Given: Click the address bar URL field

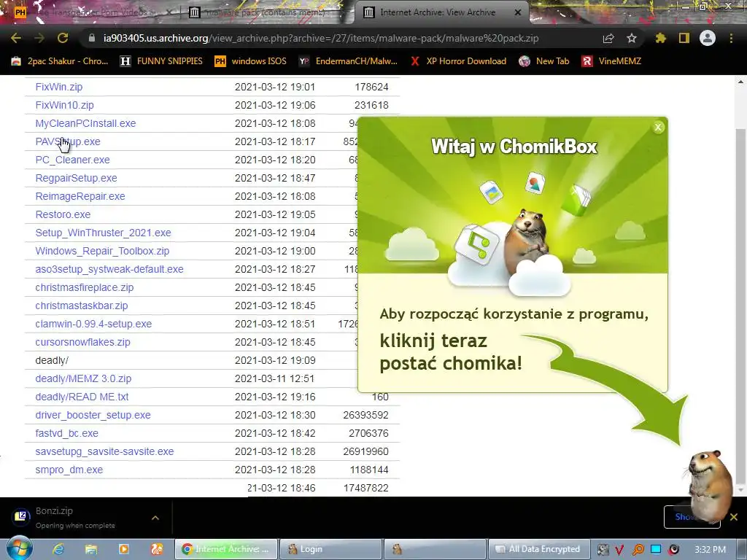Looking at the screenshot, I should coord(321,38).
